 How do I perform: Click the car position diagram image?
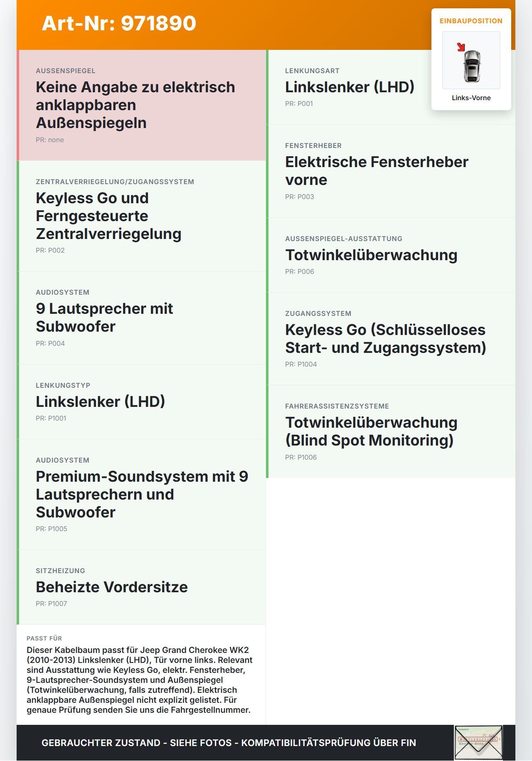coord(471,60)
